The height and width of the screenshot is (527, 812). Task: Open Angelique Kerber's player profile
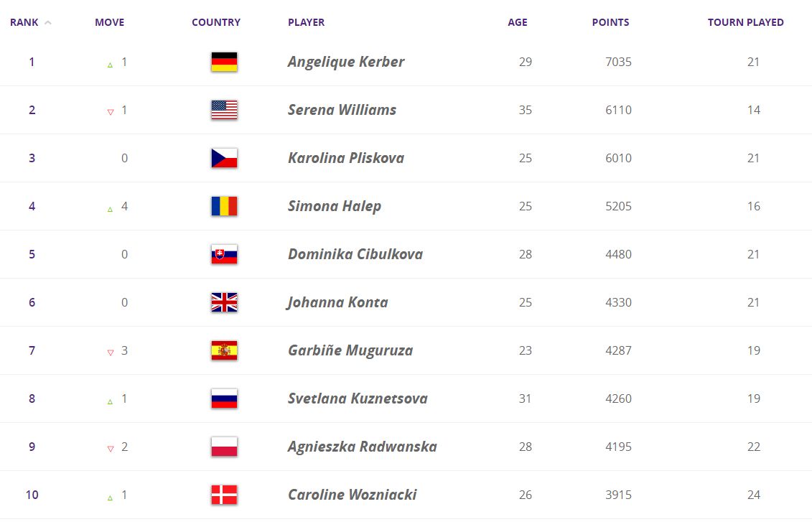click(x=346, y=62)
